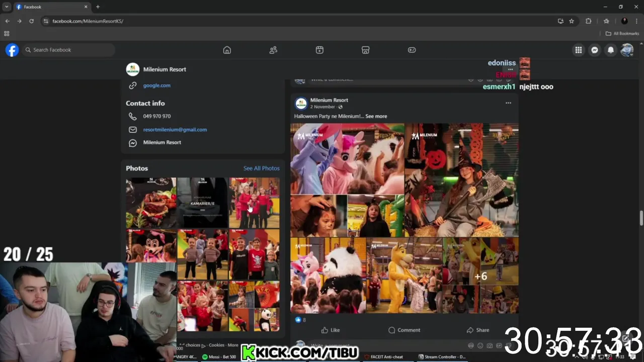Click the address bar showing facebook.com/MileniumResortKS

88,21
